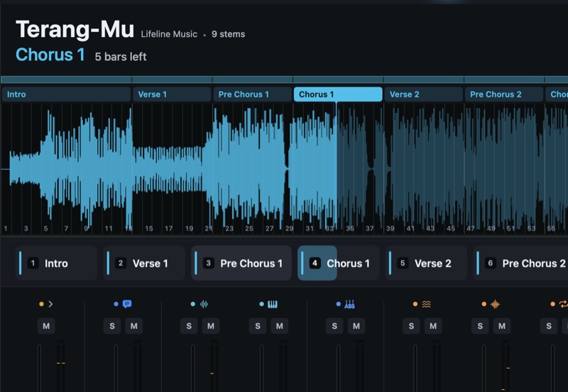Jump to section 3 Pre Chorus 1 button

point(241,263)
